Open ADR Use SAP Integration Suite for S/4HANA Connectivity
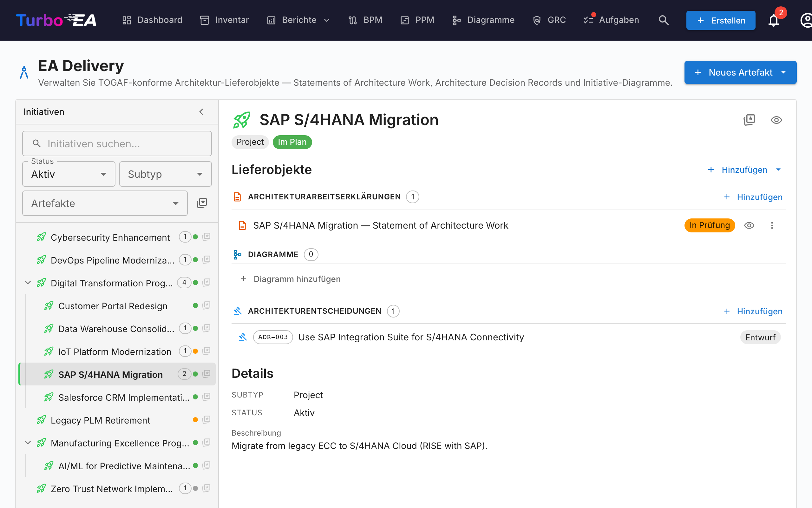The image size is (812, 508). (411, 337)
